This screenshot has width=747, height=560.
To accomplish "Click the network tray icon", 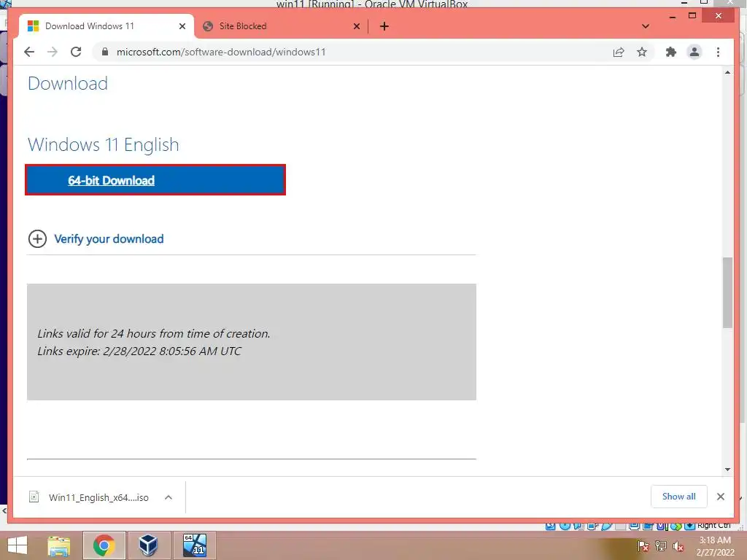I will [x=661, y=546].
